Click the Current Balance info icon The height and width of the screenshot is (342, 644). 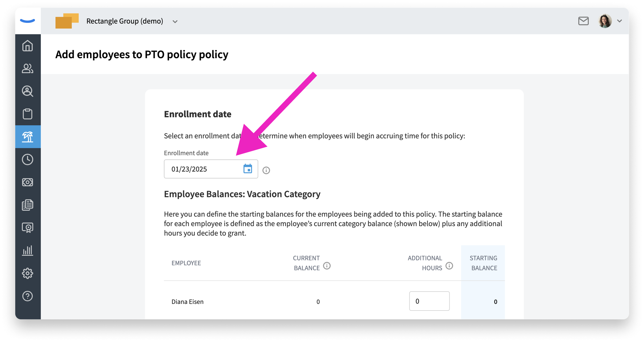(327, 265)
